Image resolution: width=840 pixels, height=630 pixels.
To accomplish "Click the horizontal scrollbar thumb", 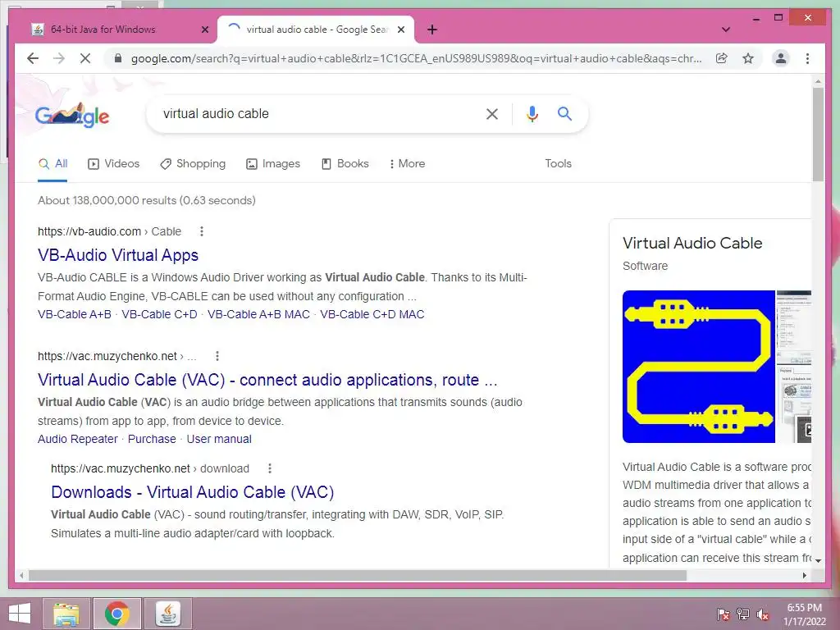I will click(x=358, y=575).
